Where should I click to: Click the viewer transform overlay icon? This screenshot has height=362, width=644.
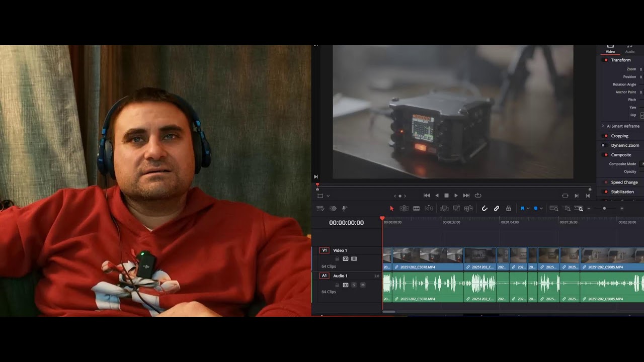click(x=320, y=196)
